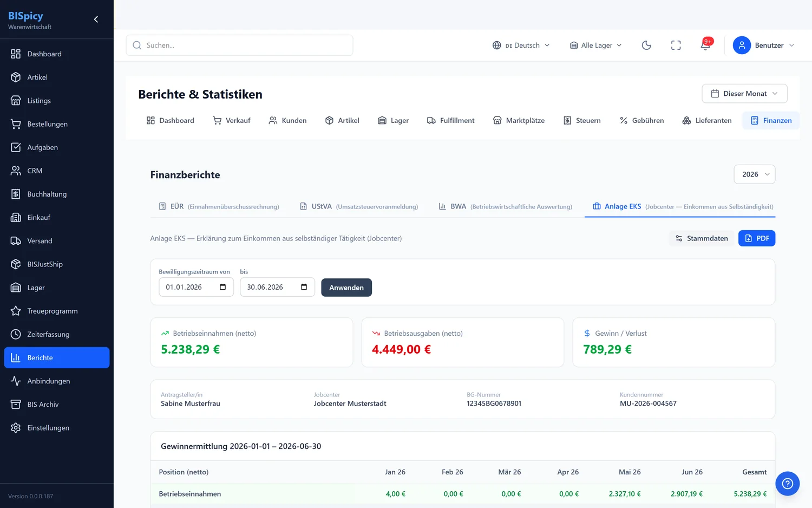Open calendar picker in the 01.01.2026 date field

(x=222, y=287)
